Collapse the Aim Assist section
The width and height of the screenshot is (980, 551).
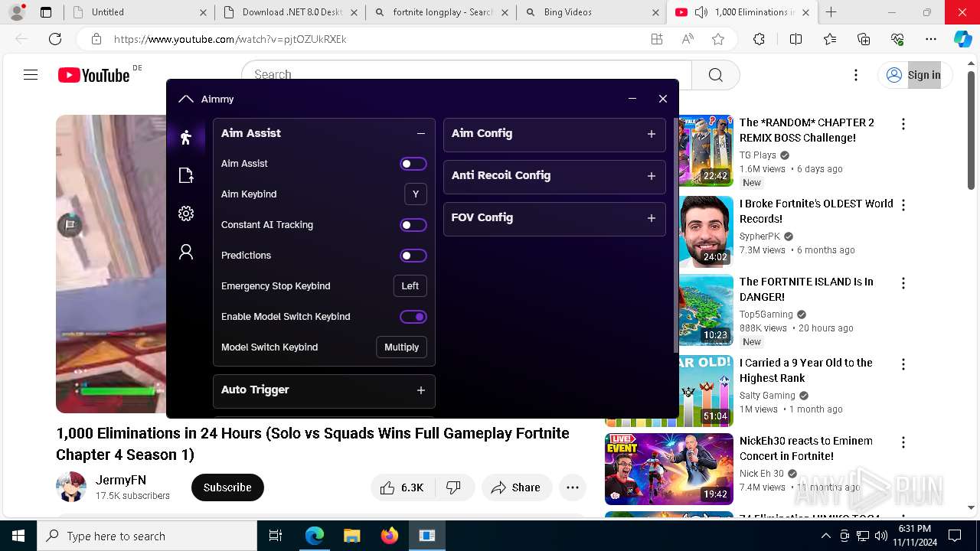tap(420, 133)
